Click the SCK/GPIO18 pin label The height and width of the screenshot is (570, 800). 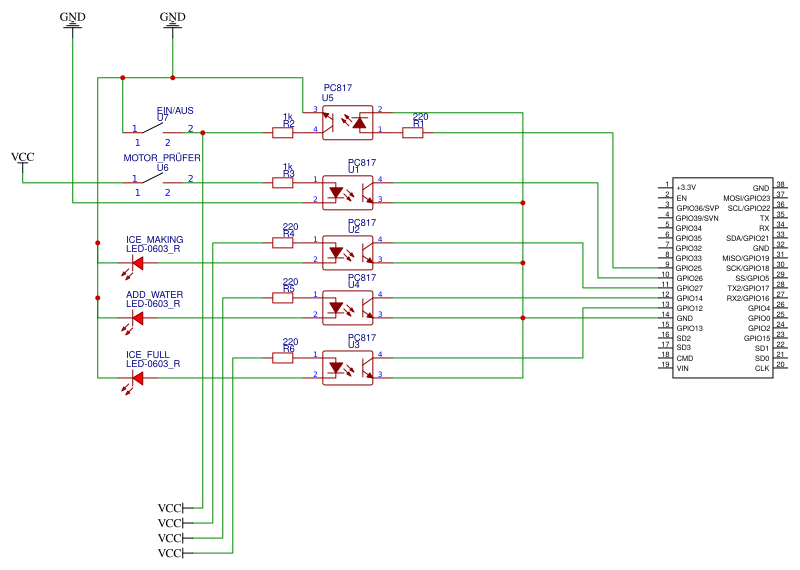click(747, 268)
